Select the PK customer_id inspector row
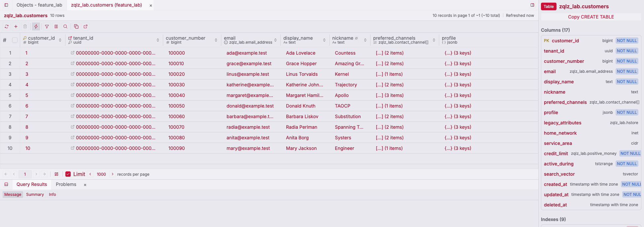The width and height of the screenshot is (644, 227). pyautogui.click(x=591, y=41)
